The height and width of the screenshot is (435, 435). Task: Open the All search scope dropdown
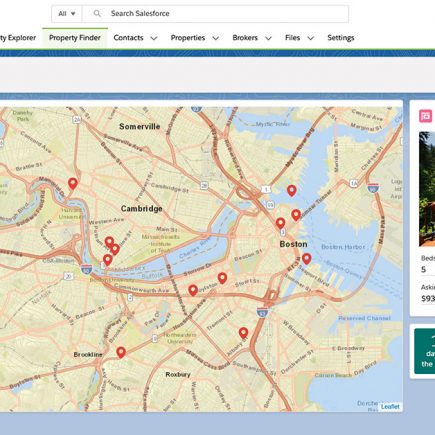tap(67, 14)
